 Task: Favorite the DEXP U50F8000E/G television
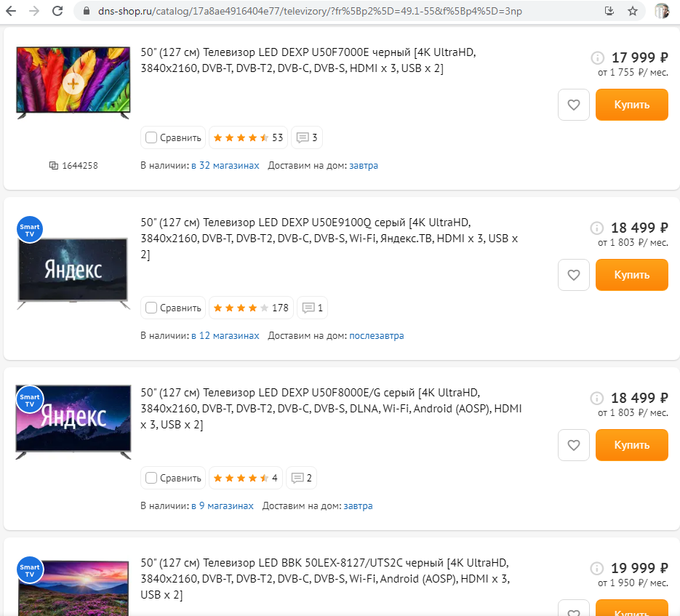(x=573, y=444)
